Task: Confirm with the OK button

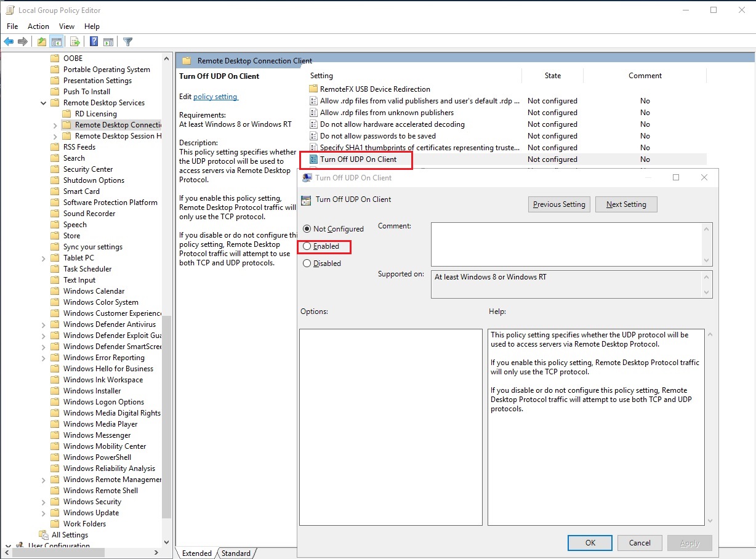Action: tap(590, 543)
